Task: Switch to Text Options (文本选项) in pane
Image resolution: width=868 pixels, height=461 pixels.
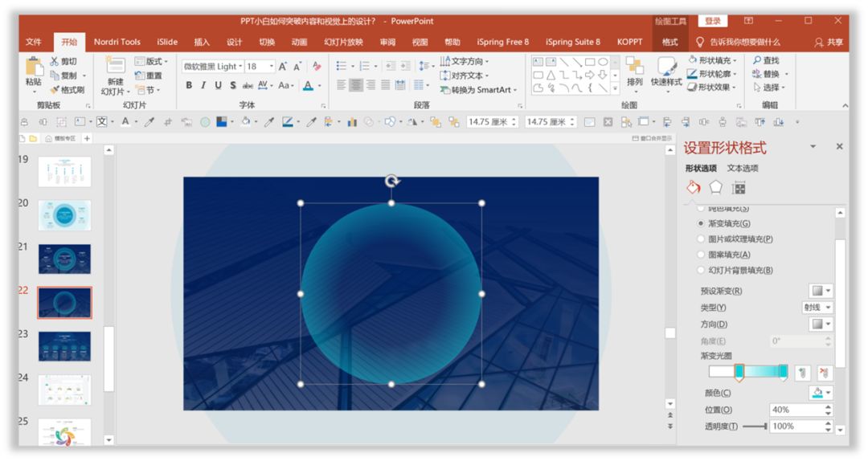Action: tap(743, 168)
